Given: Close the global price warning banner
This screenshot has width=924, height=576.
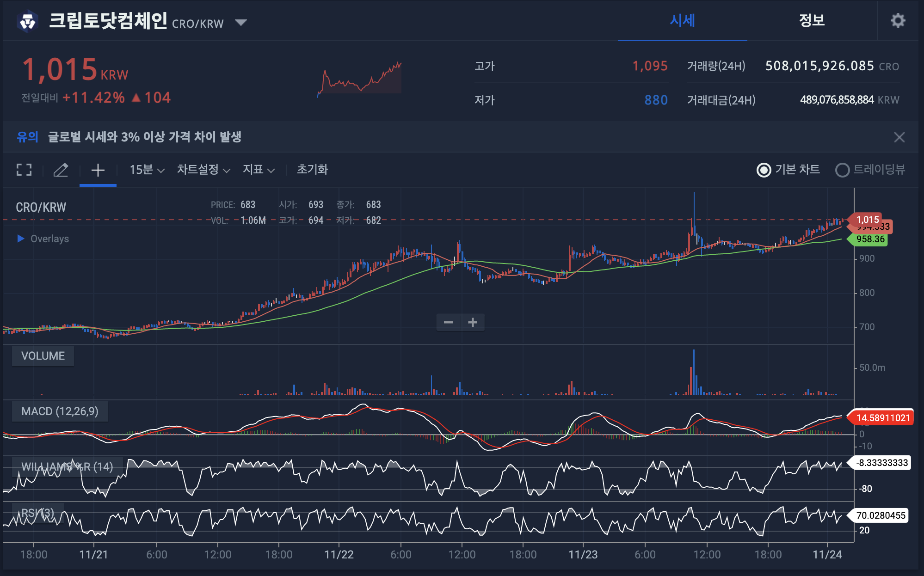Looking at the screenshot, I should point(899,137).
